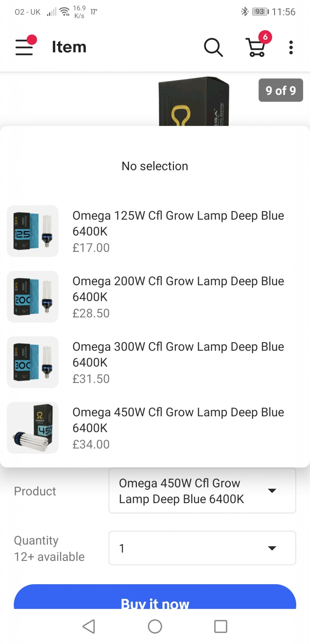Tap the Buy it now button

[155, 599]
